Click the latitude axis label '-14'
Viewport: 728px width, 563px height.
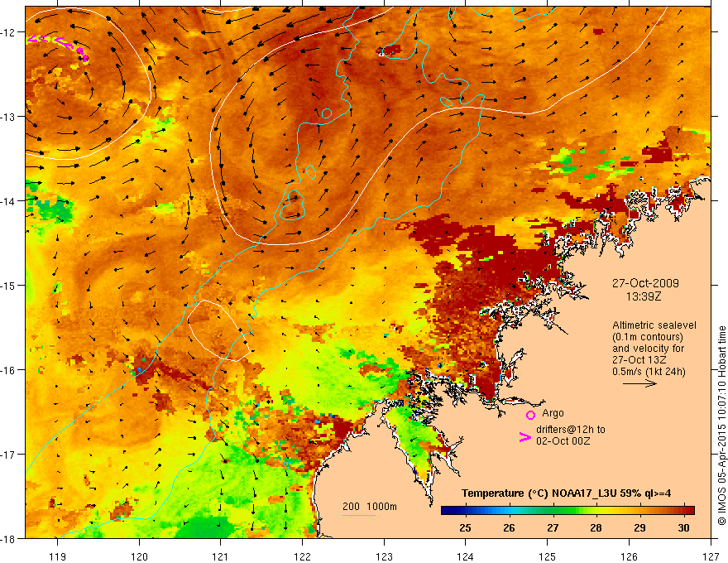(8, 201)
